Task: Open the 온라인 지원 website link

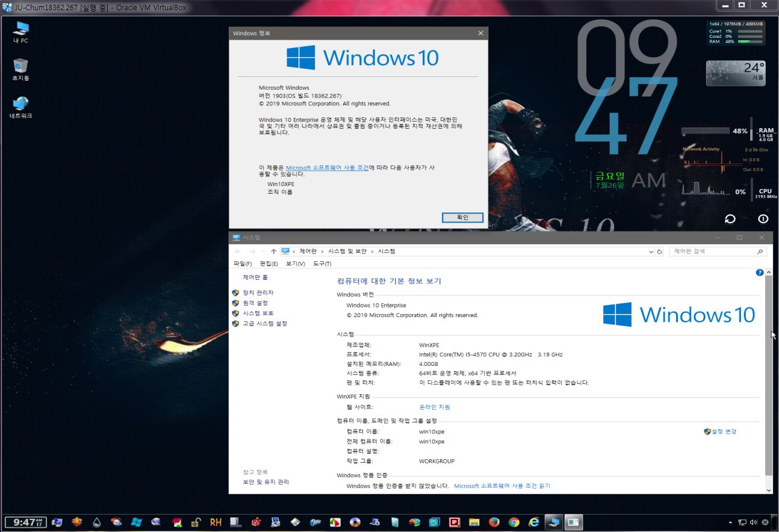Action: pyautogui.click(x=435, y=407)
